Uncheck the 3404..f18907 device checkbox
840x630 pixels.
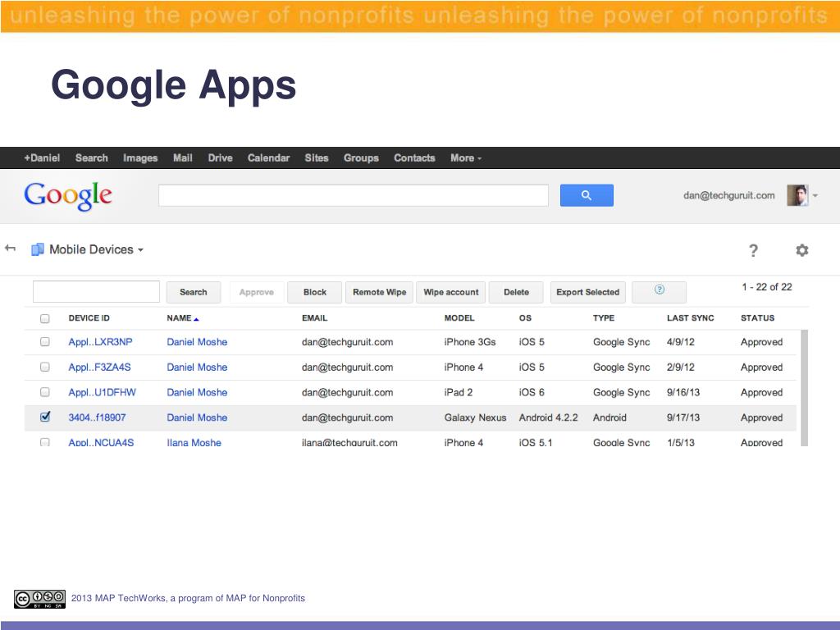[x=45, y=417]
